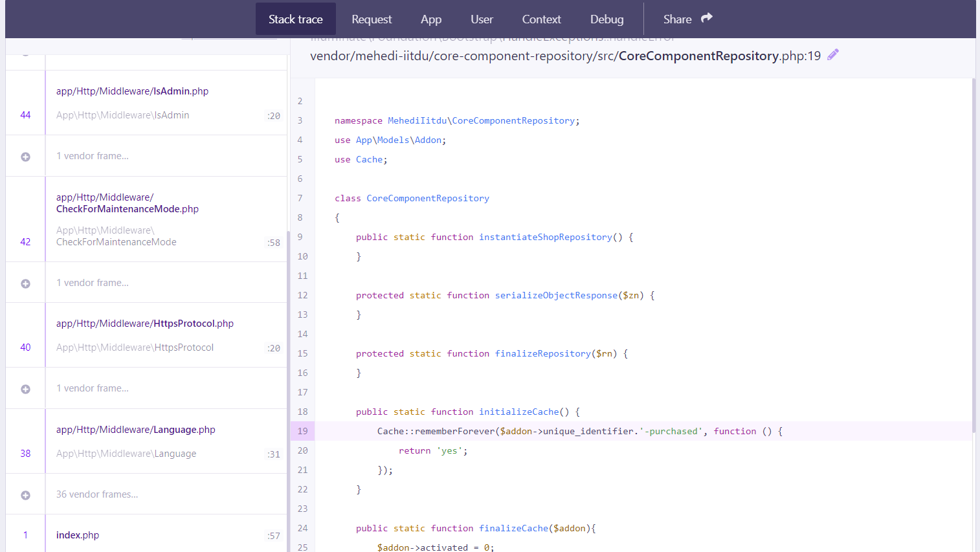The width and height of the screenshot is (980, 552).
Task: Click highlighted line number 19
Action: click(x=303, y=431)
